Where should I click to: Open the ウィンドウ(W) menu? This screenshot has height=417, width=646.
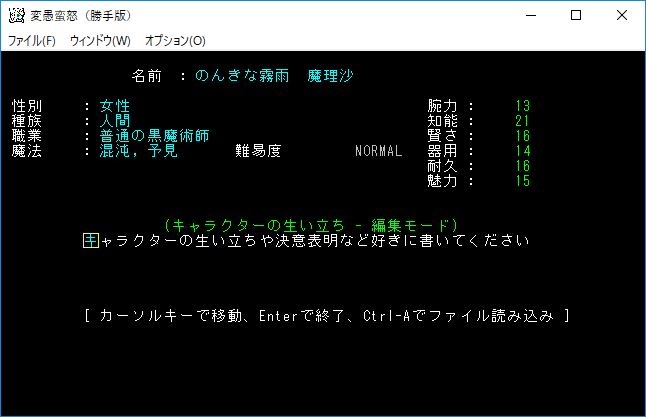[100, 41]
